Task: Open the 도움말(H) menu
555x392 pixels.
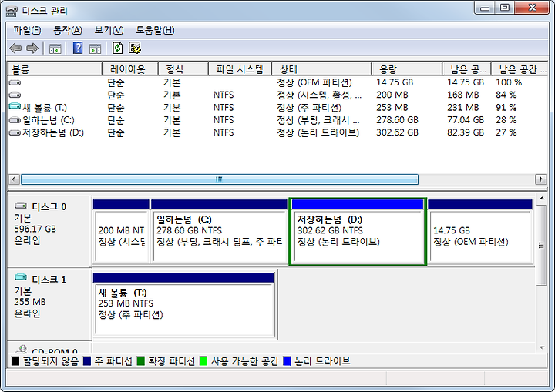Action: click(x=155, y=31)
